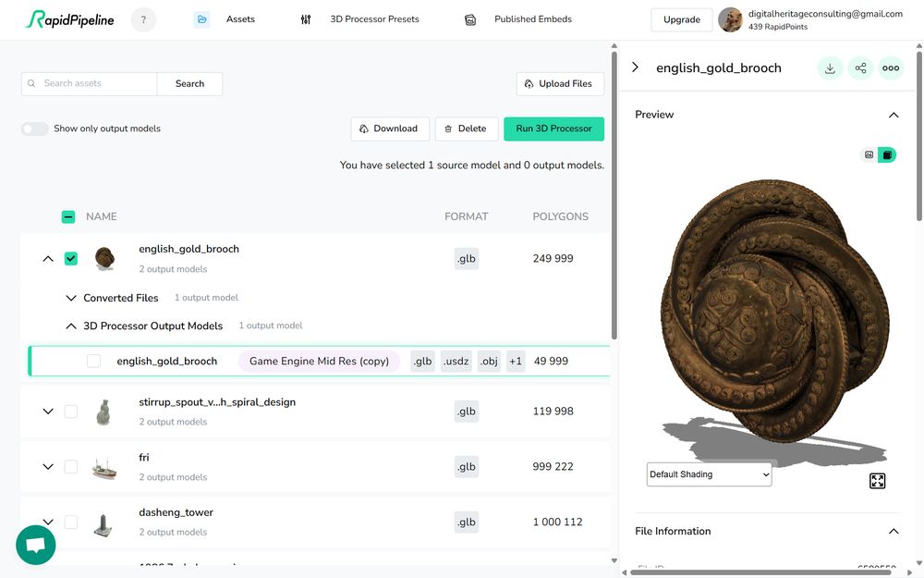Expand the stirrup_spout row
Viewport: 924px width, 578px height.
pos(48,412)
